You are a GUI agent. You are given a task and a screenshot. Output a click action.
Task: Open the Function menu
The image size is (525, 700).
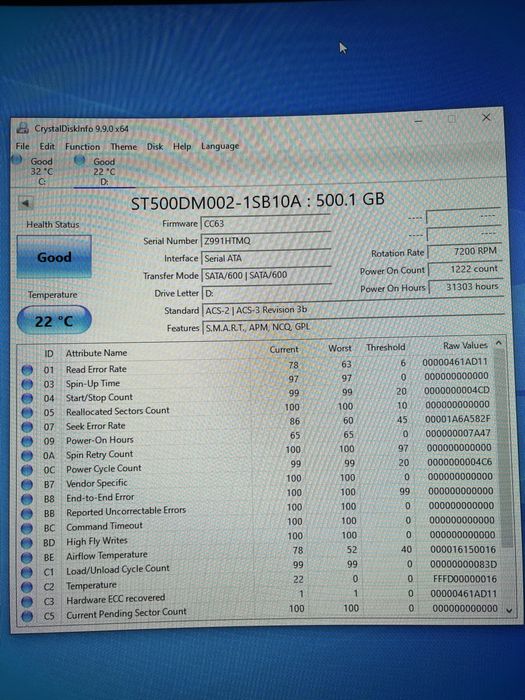[83, 146]
